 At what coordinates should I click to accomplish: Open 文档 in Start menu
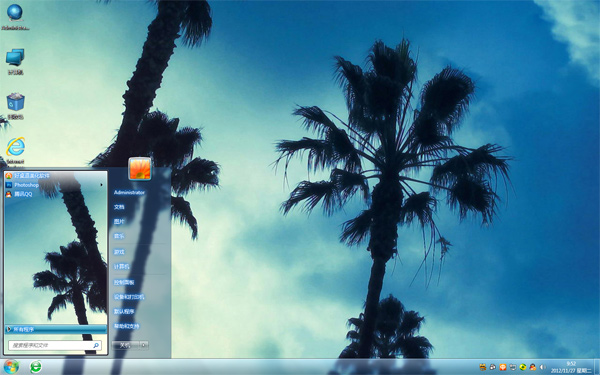click(x=119, y=207)
